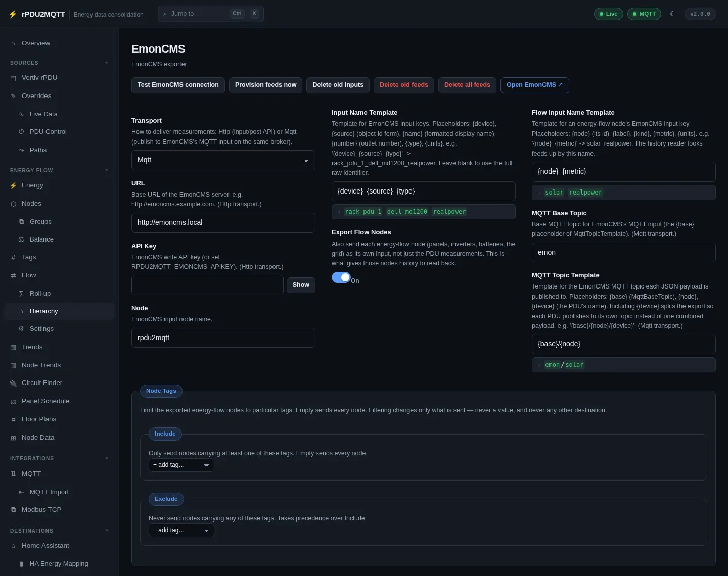This screenshot has width=728, height=576.
Task: Click the Floor Plans icon
Action: 13,419
